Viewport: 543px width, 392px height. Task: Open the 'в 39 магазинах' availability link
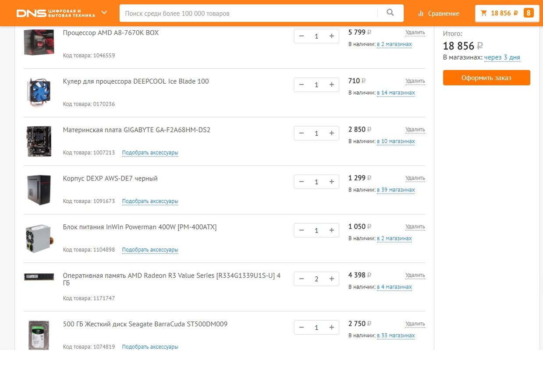pyautogui.click(x=396, y=190)
